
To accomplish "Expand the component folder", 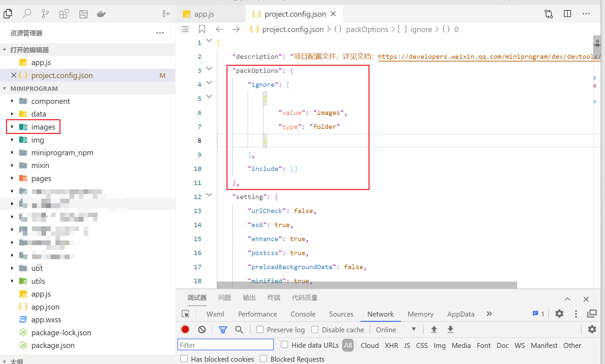I will click(x=12, y=101).
